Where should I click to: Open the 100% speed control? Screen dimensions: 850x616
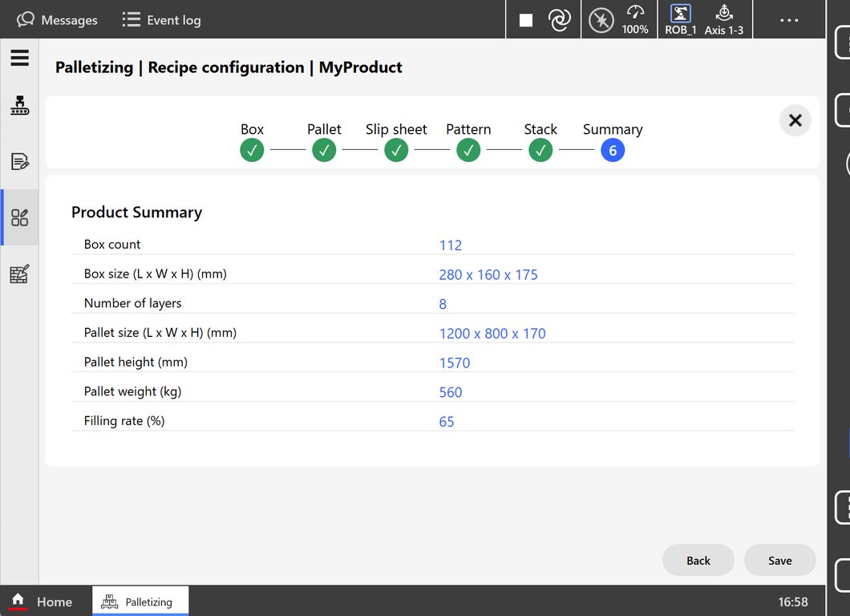[635, 20]
